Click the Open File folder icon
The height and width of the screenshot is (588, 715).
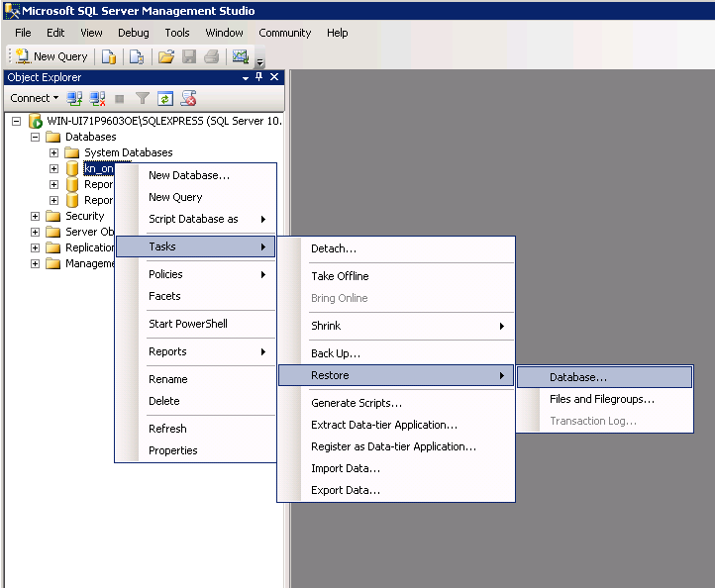point(166,56)
